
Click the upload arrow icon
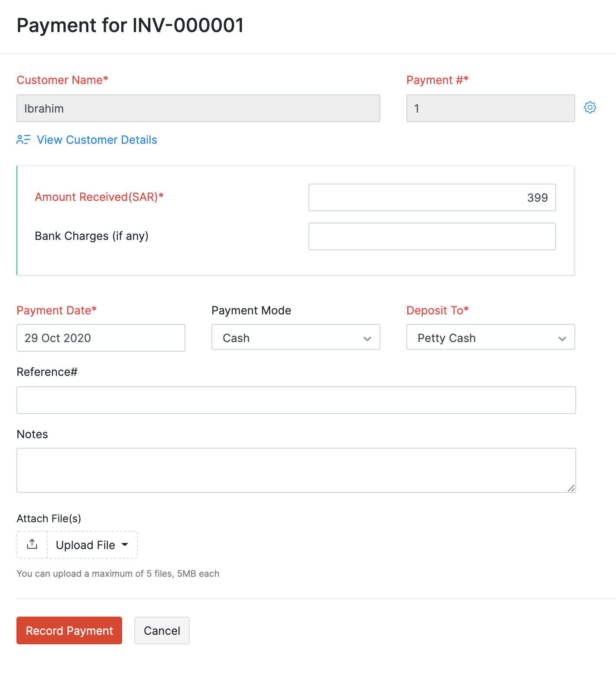point(32,544)
